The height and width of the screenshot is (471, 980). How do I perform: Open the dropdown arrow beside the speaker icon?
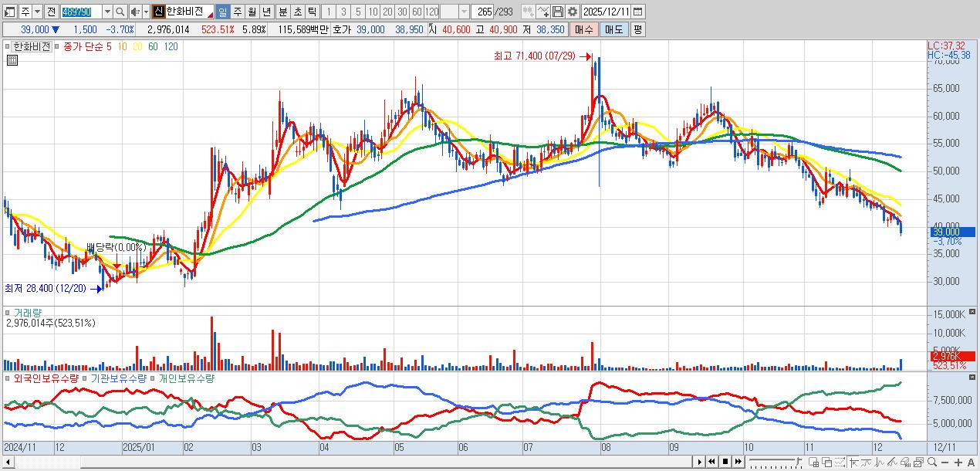[x=147, y=12]
